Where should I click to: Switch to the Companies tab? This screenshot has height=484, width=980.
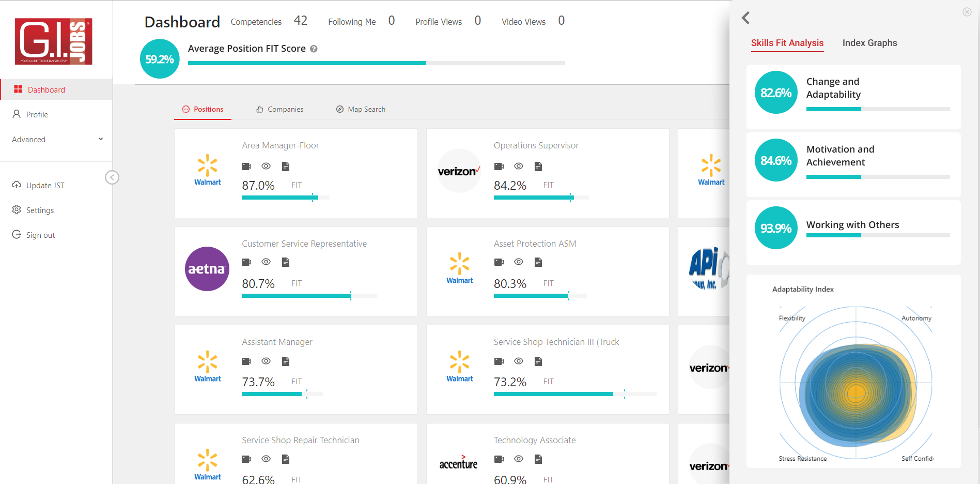click(x=279, y=109)
